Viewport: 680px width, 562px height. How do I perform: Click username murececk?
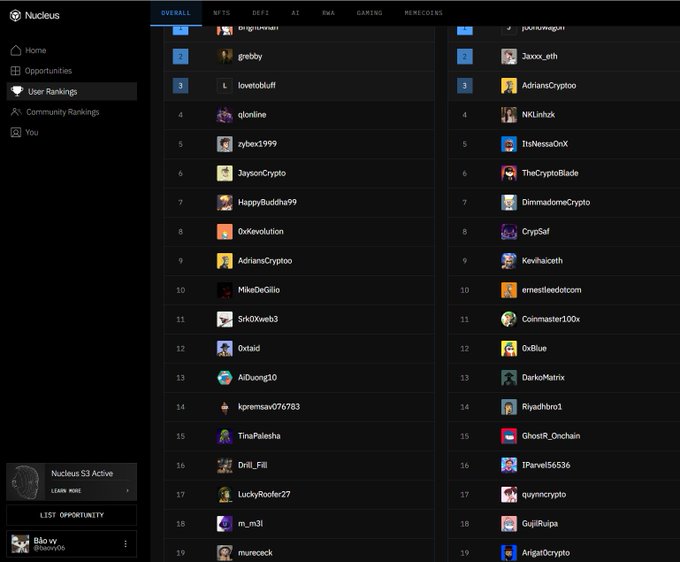pos(255,553)
